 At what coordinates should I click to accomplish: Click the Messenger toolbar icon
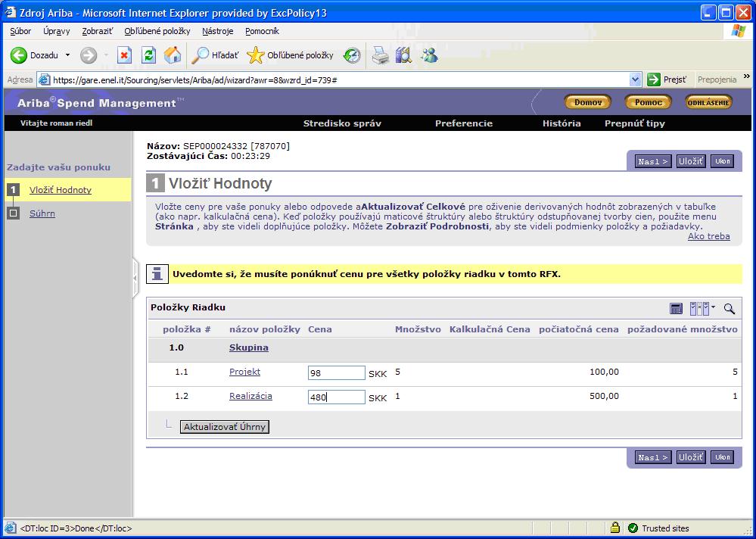(430, 55)
